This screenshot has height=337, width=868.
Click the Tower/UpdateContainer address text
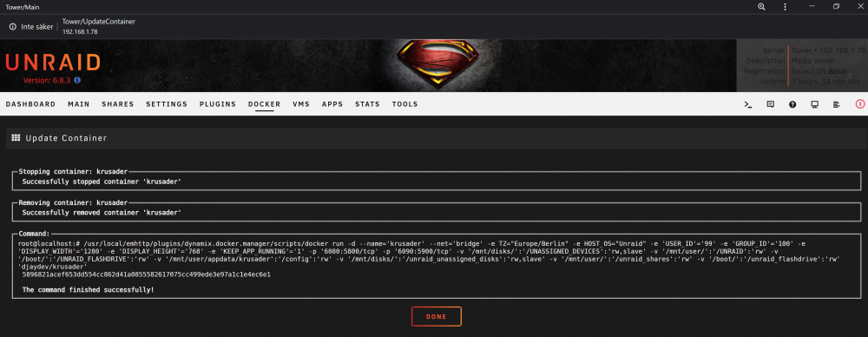[99, 22]
